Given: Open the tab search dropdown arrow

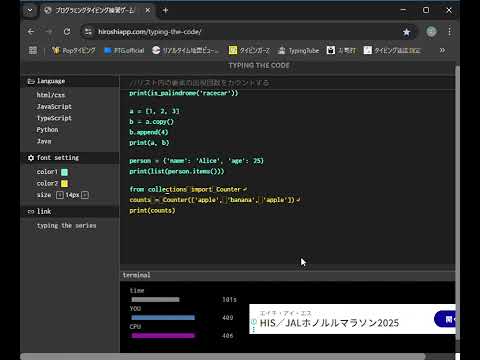Looking at the screenshot, I should pyautogui.click(x=30, y=11).
